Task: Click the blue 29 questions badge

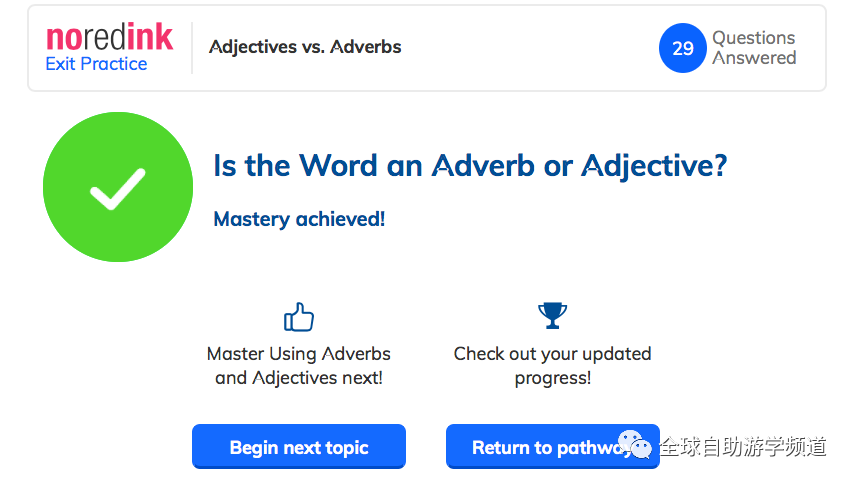Action: 683,48
